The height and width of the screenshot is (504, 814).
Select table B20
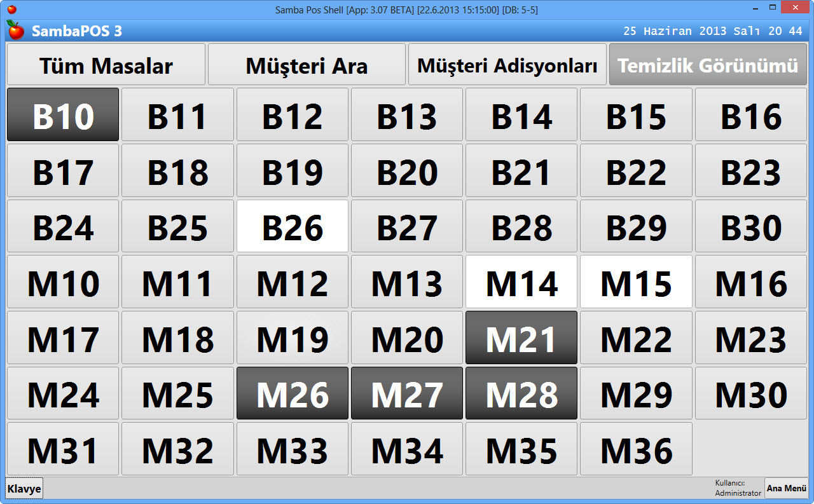coord(406,170)
